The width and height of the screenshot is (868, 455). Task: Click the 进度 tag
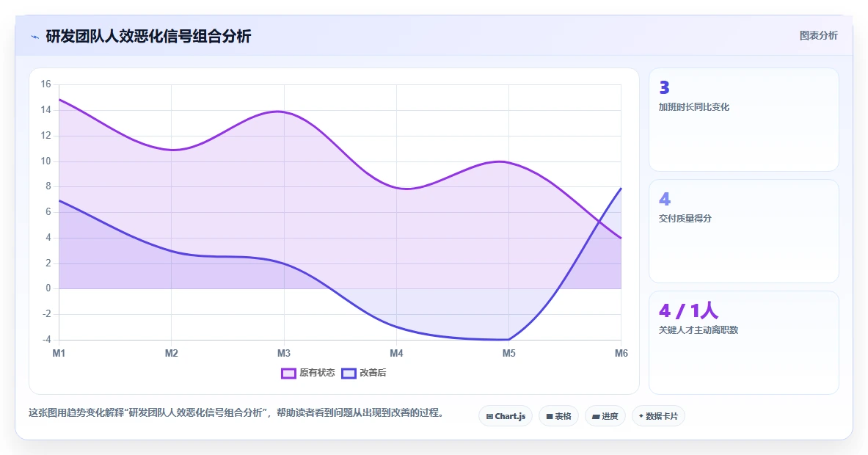pos(605,416)
